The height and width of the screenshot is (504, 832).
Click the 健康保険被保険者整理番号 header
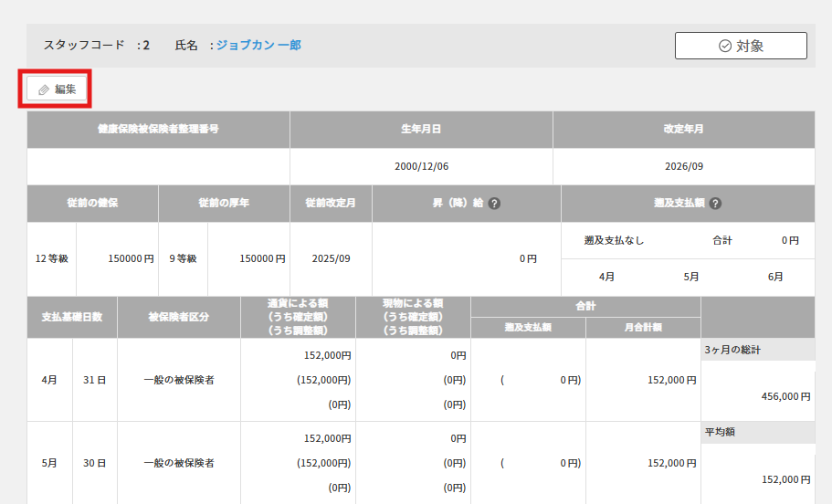[x=158, y=130]
